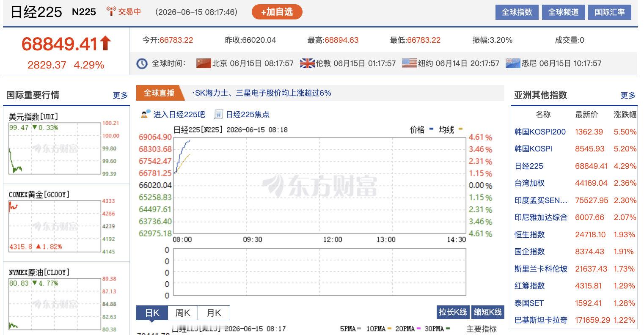644x335 pixels.
Task: Open 日经225 in the Asia index list
Action: coord(528,166)
